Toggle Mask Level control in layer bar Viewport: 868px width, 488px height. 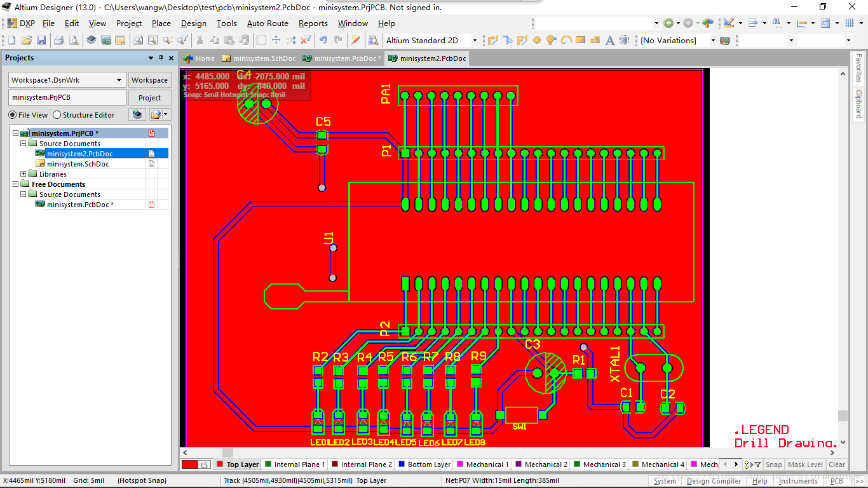[805, 464]
